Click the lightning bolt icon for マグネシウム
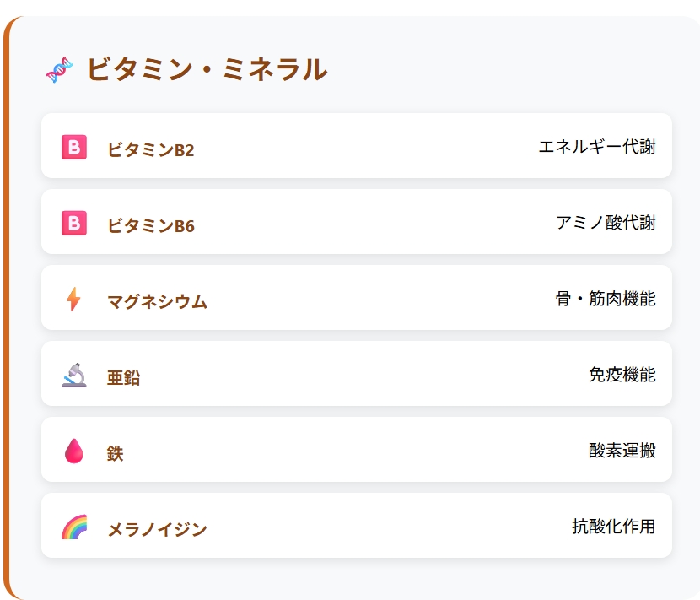Image resolution: width=700 pixels, height=600 pixels. pyautogui.click(x=73, y=299)
